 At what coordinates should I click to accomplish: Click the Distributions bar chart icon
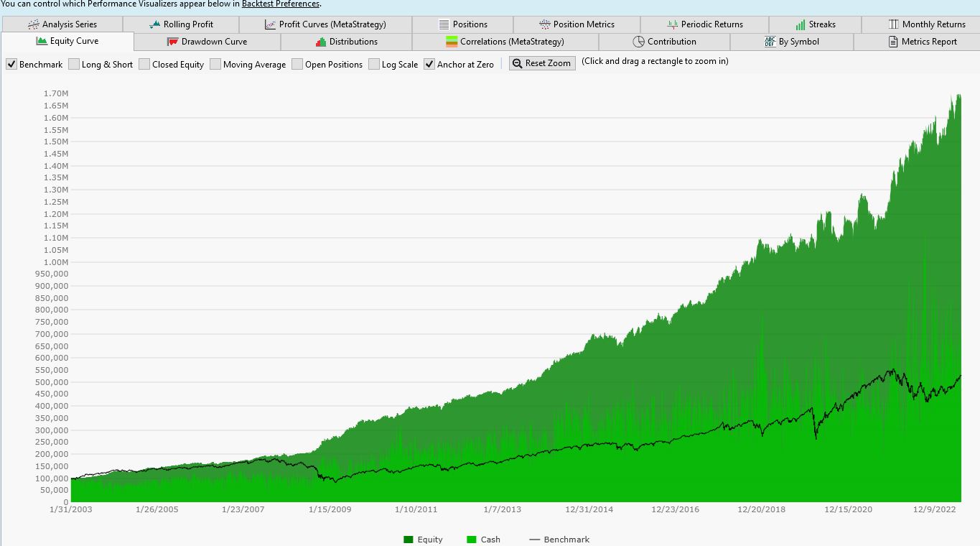tap(321, 42)
